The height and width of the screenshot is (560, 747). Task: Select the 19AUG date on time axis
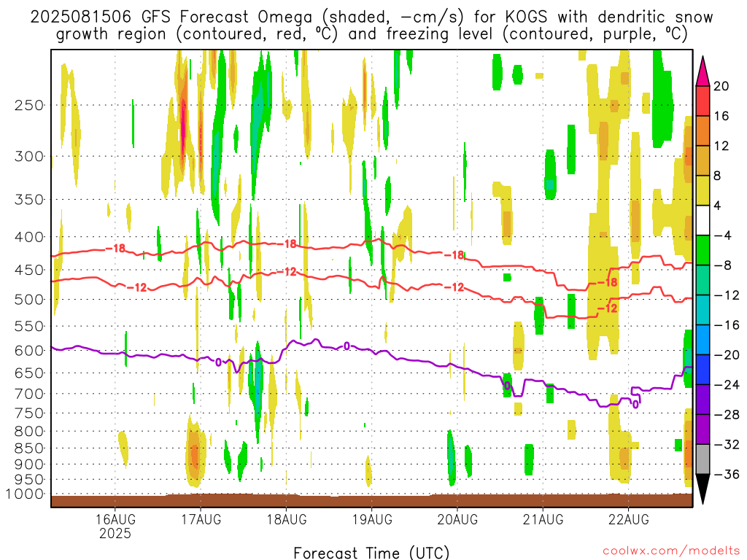[x=372, y=519]
